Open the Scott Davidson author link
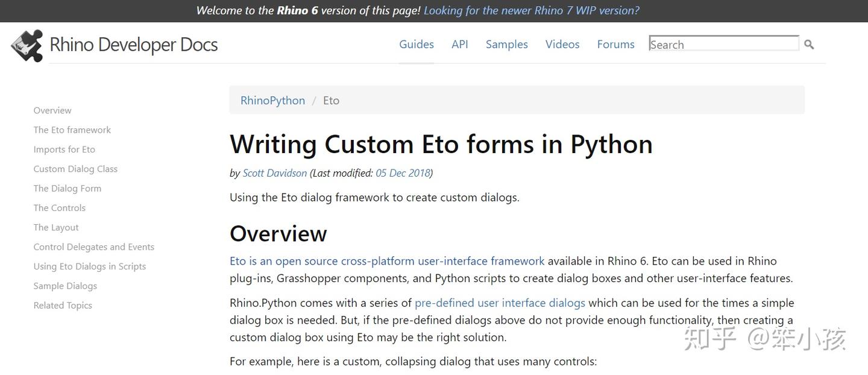 click(274, 173)
